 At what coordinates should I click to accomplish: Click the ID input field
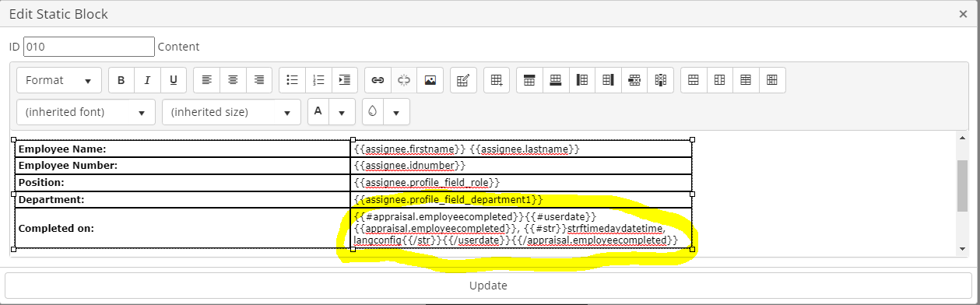pos(89,47)
